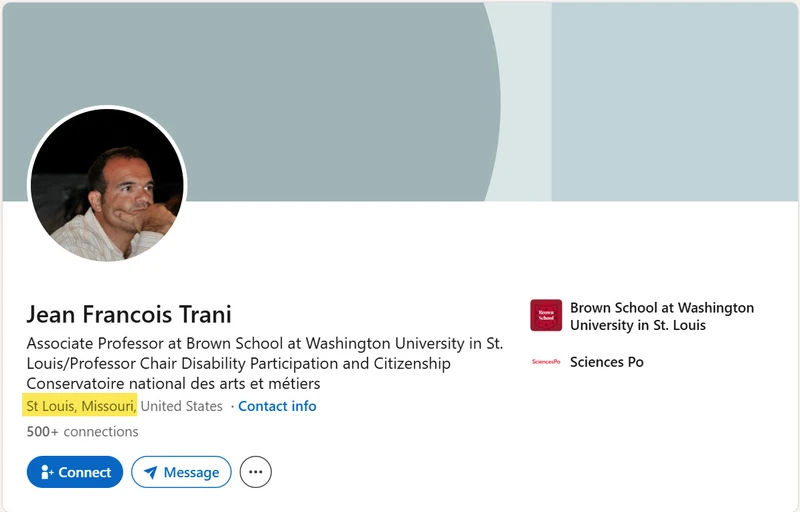The image size is (800, 512).
Task: Click the 500+ connections text
Action: [82, 431]
